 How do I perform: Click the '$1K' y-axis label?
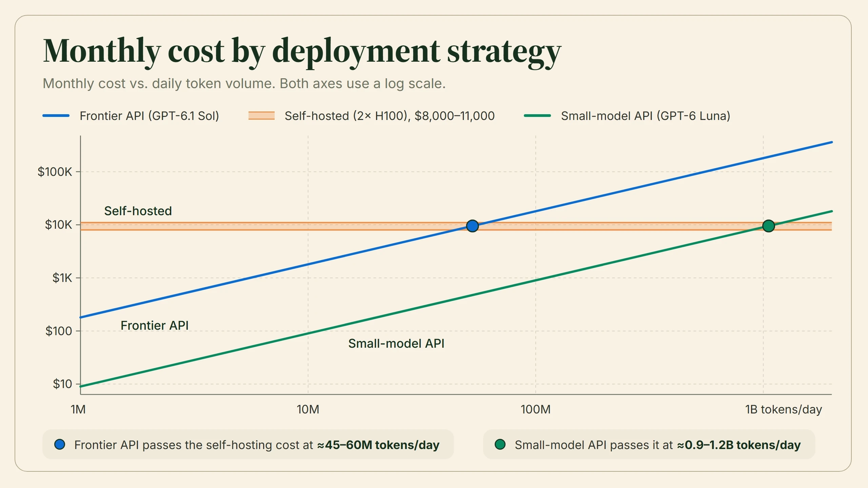(62, 278)
